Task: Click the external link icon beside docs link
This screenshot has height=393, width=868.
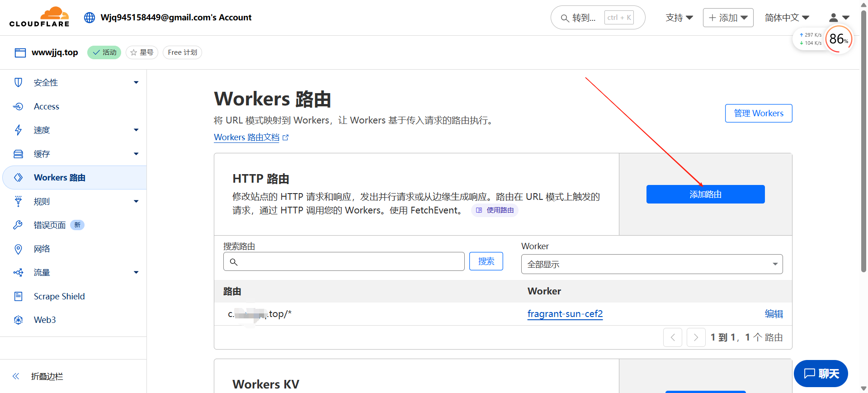Action: (285, 137)
